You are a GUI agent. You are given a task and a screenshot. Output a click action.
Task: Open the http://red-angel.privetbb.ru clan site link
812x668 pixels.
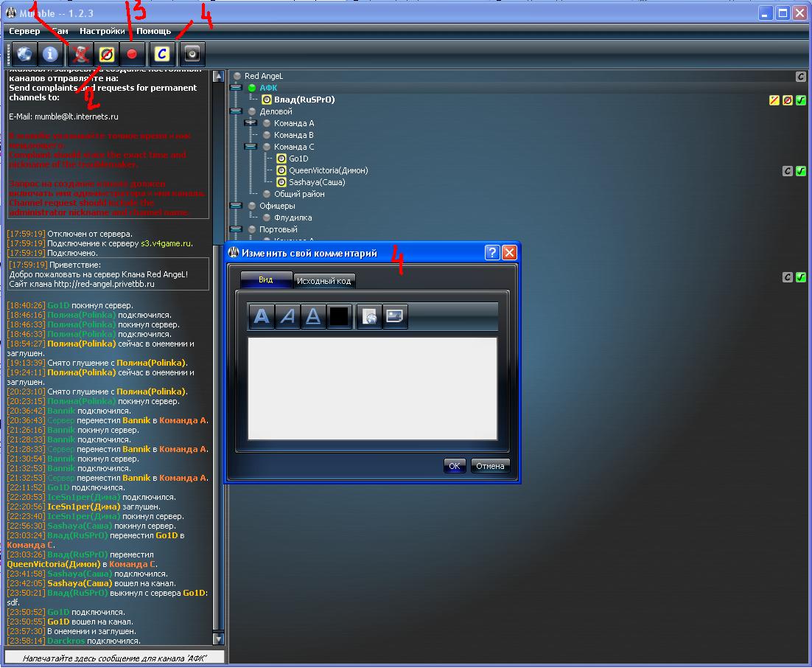104,284
